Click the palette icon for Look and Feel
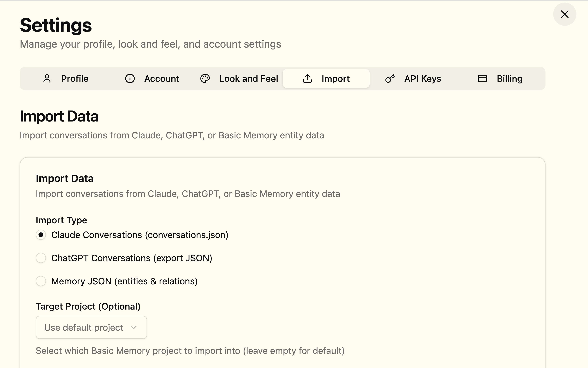 point(205,79)
